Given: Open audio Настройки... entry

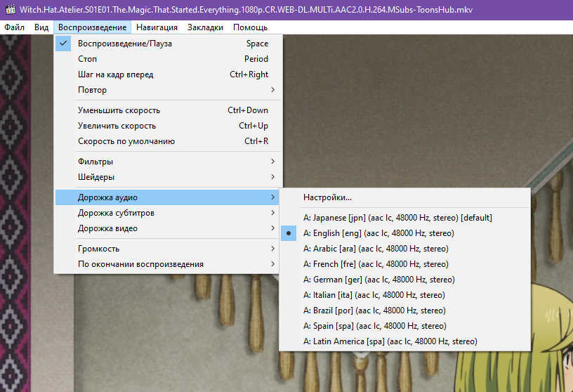Looking at the screenshot, I should [x=405, y=197].
